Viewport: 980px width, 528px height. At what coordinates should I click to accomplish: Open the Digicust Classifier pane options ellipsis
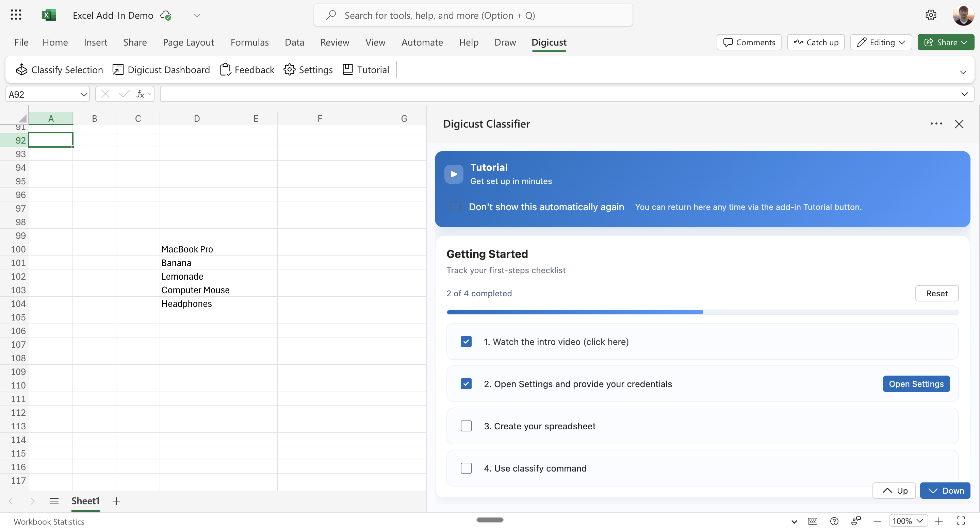(936, 123)
